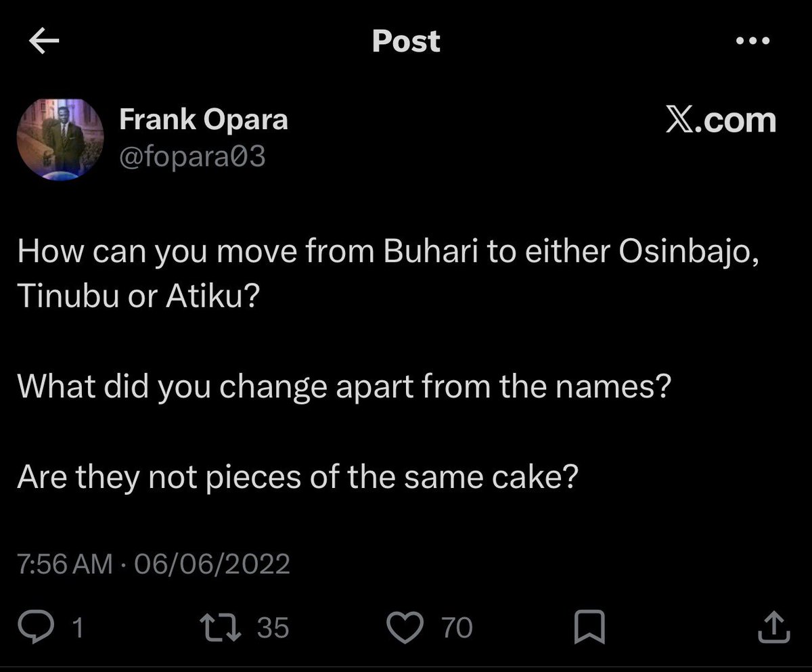The image size is (812, 672).
Task: View the reply count of 1
Action: point(78,629)
